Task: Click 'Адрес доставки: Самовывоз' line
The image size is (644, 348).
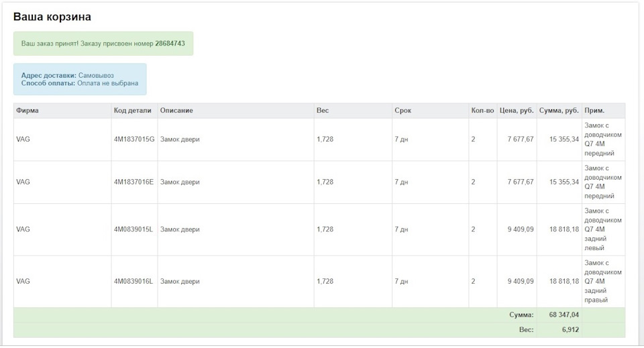Action: (67, 76)
